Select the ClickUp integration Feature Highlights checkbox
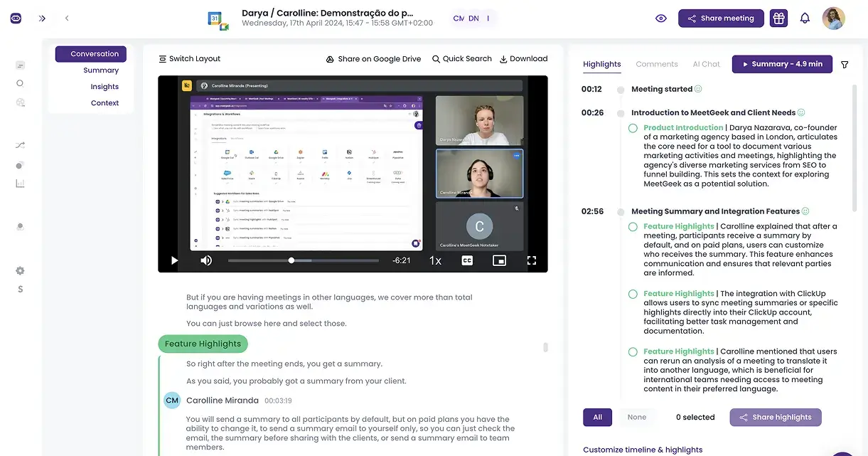 [x=633, y=293]
